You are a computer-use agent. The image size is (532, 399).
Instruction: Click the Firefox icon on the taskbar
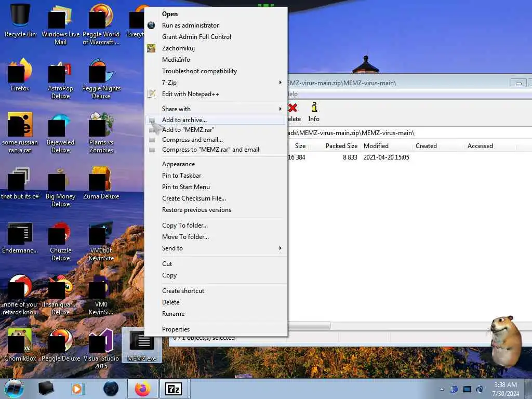click(142, 389)
